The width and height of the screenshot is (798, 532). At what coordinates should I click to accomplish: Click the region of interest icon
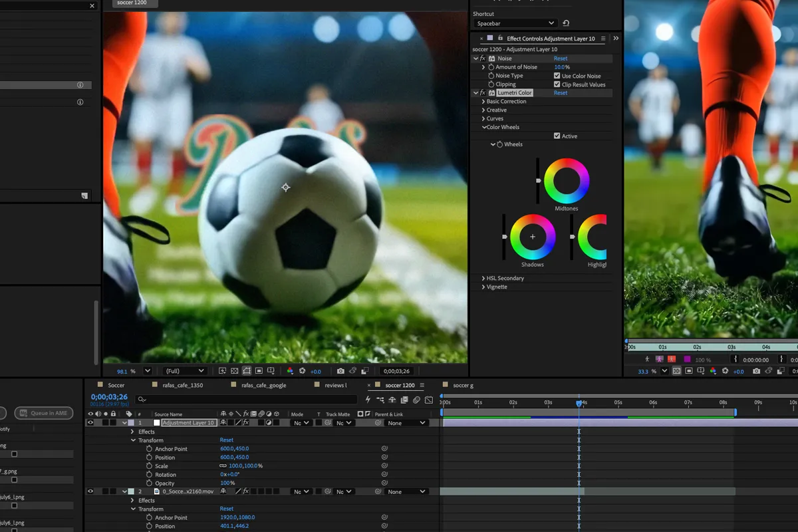pyautogui.click(x=259, y=371)
